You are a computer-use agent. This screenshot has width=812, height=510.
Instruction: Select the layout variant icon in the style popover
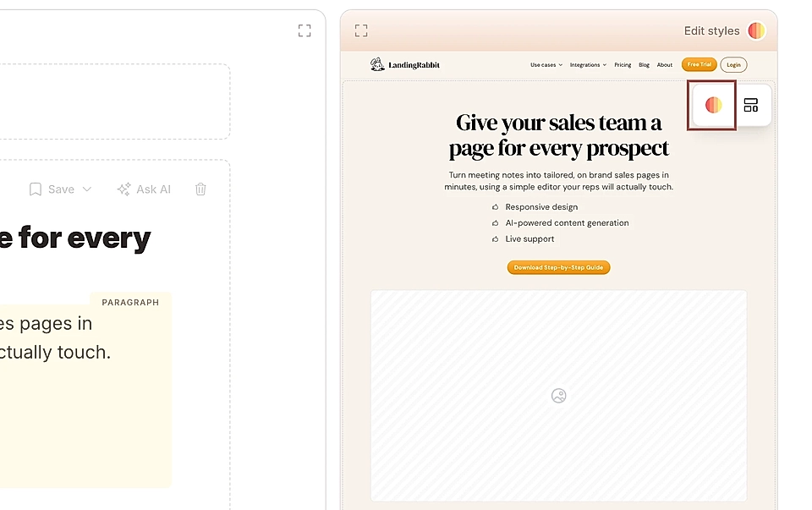(750, 105)
